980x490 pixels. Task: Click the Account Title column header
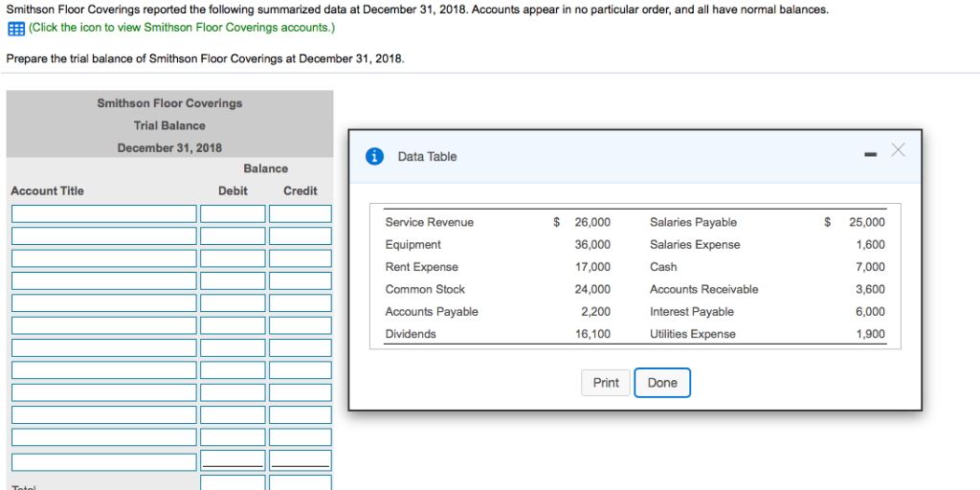click(48, 191)
